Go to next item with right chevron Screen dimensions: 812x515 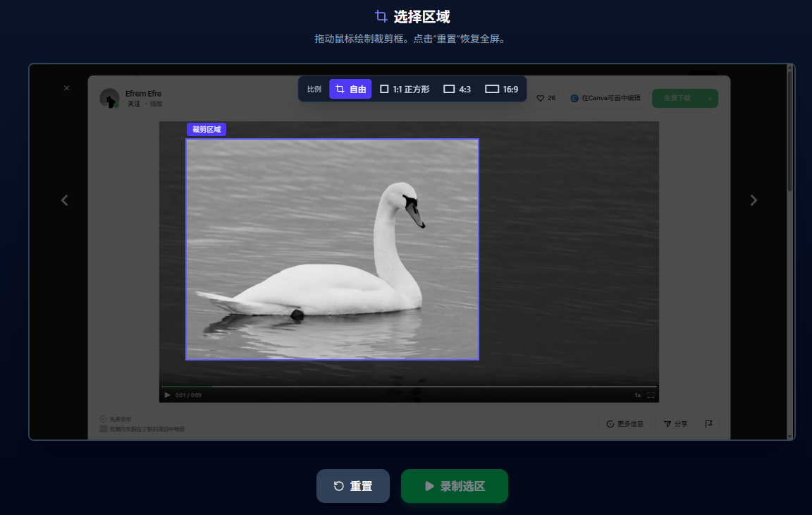tap(753, 200)
